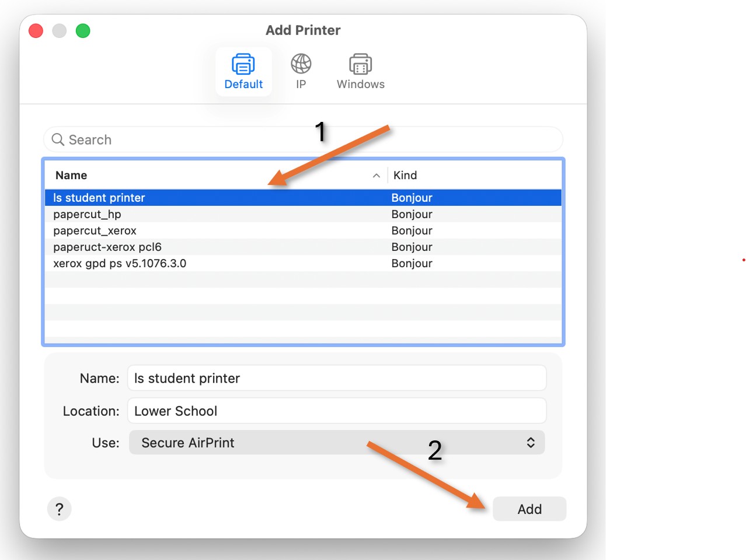Click the green zoom window button
Screen dimensions: 746x560
pos(83,30)
